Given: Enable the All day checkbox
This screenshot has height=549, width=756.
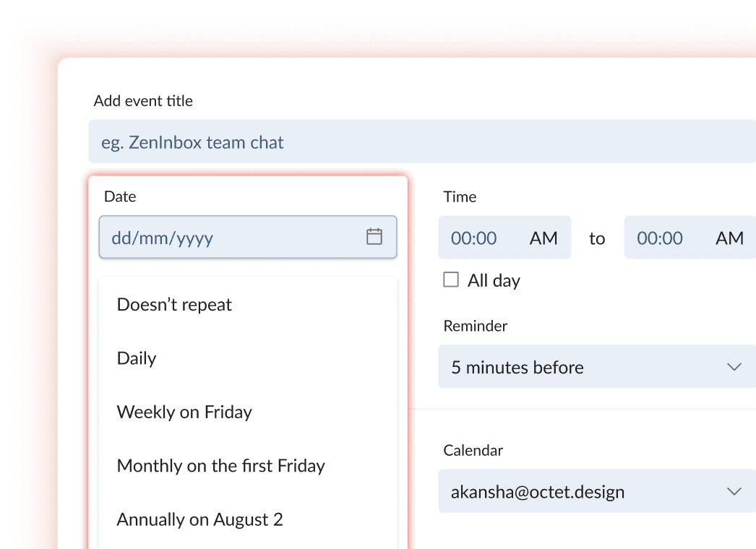Looking at the screenshot, I should pyautogui.click(x=451, y=280).
